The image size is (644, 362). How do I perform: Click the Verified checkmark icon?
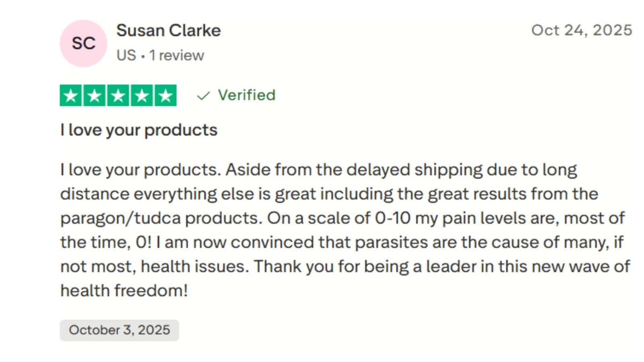click(x=203, y=96)
